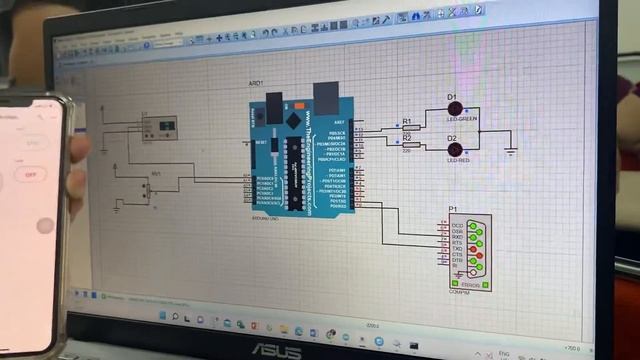The width and height of the screenshot is (640, 360).
Task: Open the terminal app on taskbar
Action: pyautogui.click(x=413, y=346)
